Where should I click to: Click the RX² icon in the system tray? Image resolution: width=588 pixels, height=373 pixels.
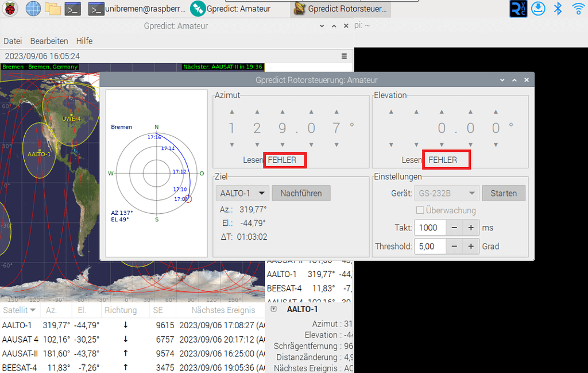click(x=518, y=8)
